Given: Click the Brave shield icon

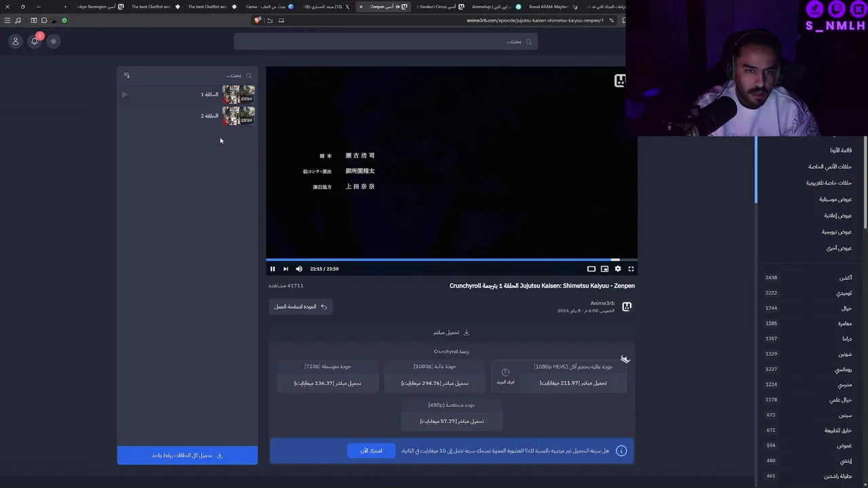Looking at the screenshot, I should [257, 20].
